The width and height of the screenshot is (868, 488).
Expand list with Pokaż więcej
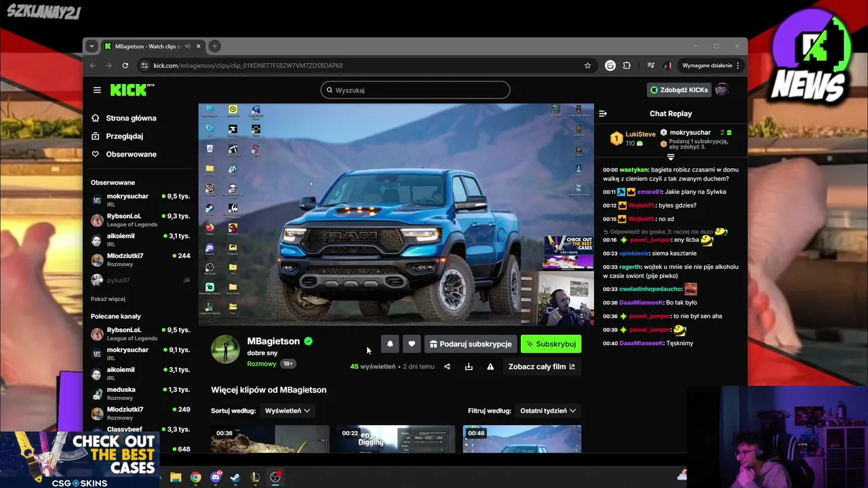tap(108, 299)
